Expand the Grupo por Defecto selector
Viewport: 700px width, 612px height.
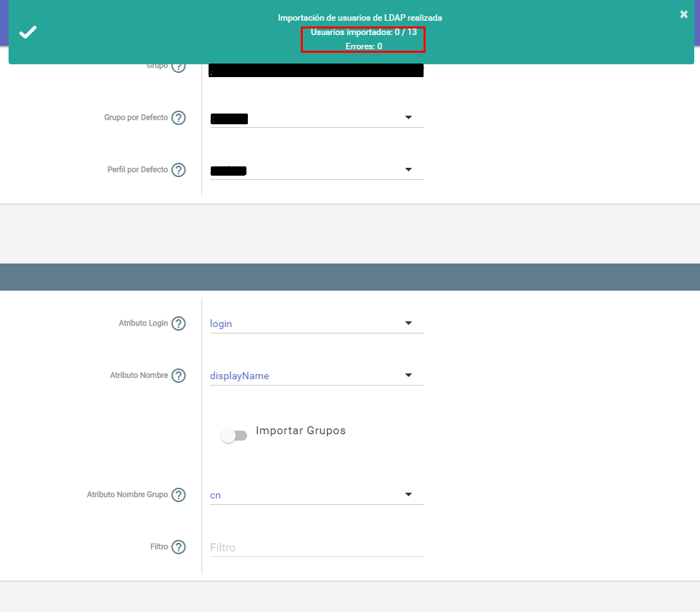click(x=408, y=116)
